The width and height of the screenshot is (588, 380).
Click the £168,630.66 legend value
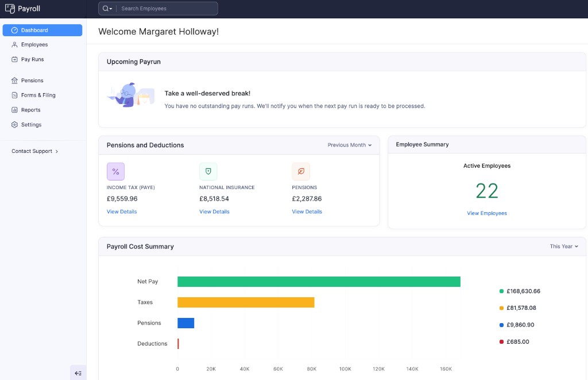524,291
